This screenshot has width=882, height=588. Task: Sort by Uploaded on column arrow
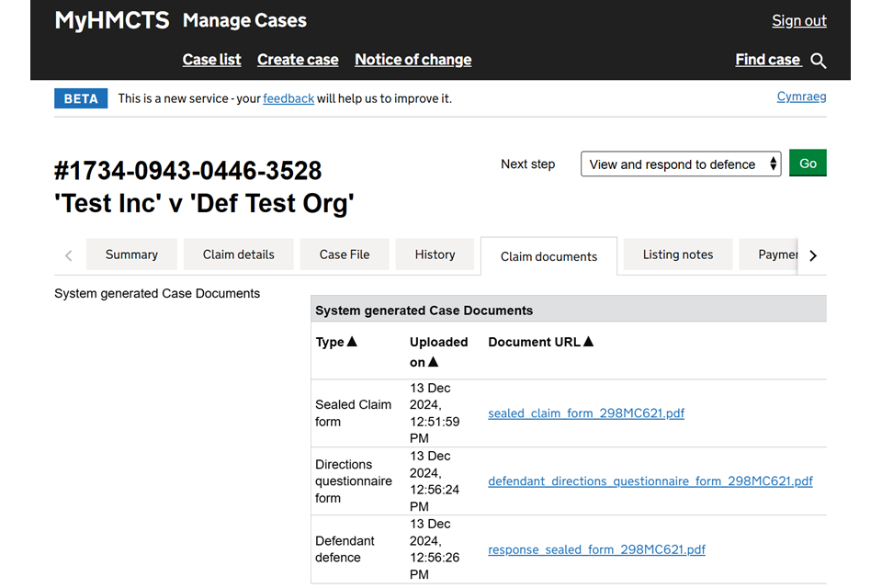click(x=434, y=362)
